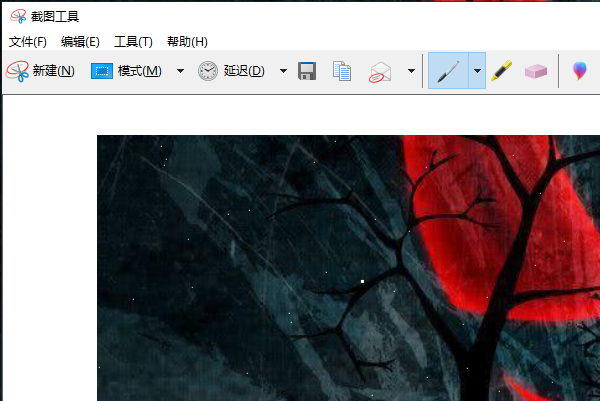The height and width of the screenshot is (401, 600).
Task: Send snip via envelope icon
Action: pos(380,72)
